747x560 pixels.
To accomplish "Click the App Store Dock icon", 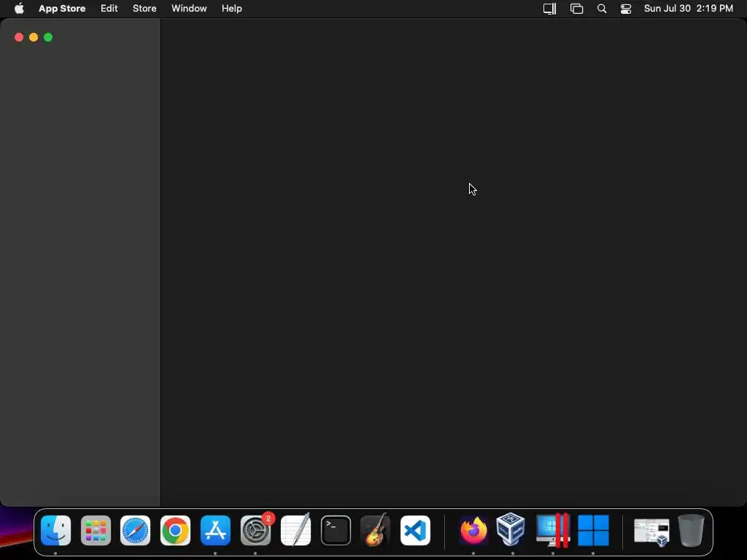I will point(215,531).
